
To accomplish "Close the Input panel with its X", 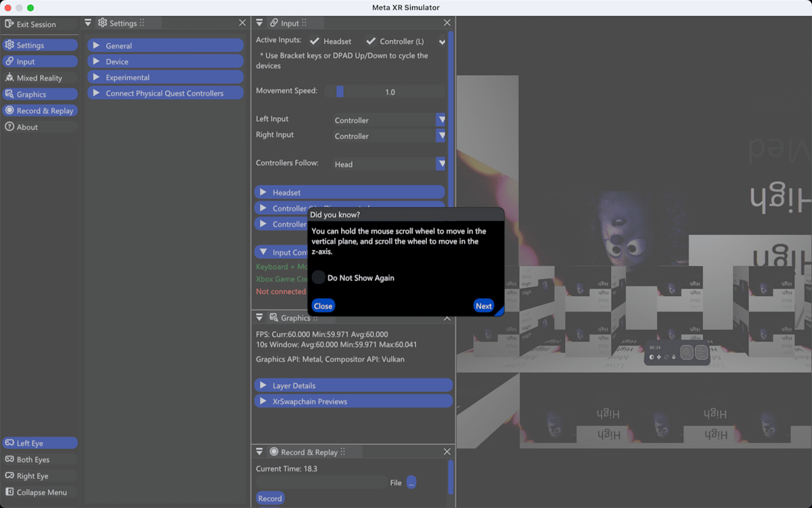I will pyautogui.click(x=447, y=23).
